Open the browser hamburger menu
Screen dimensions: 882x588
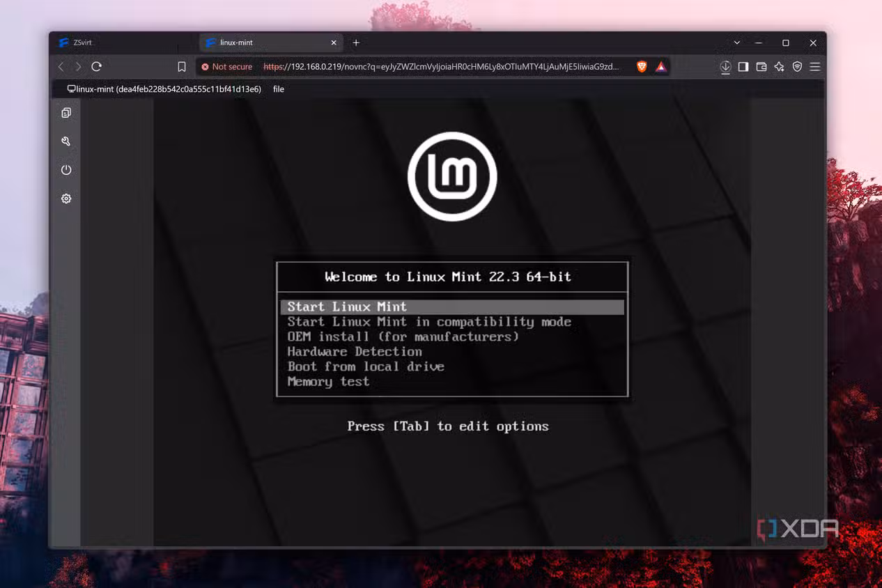[x=815, y=67]
